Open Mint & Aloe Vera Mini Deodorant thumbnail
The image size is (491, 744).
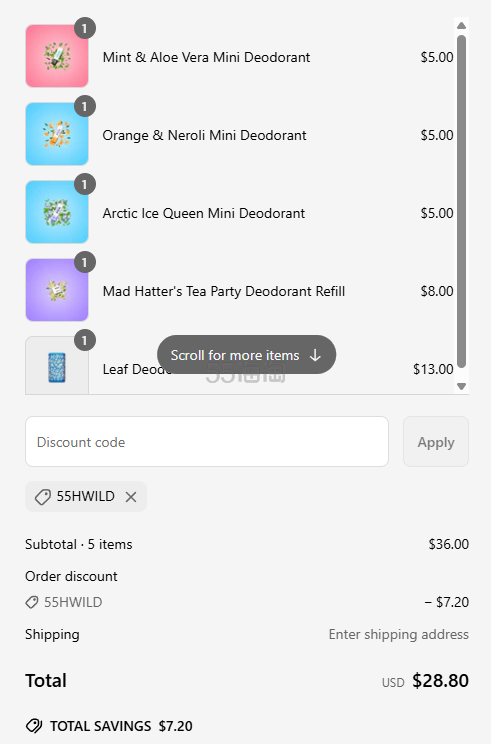(x=57, y=56)
